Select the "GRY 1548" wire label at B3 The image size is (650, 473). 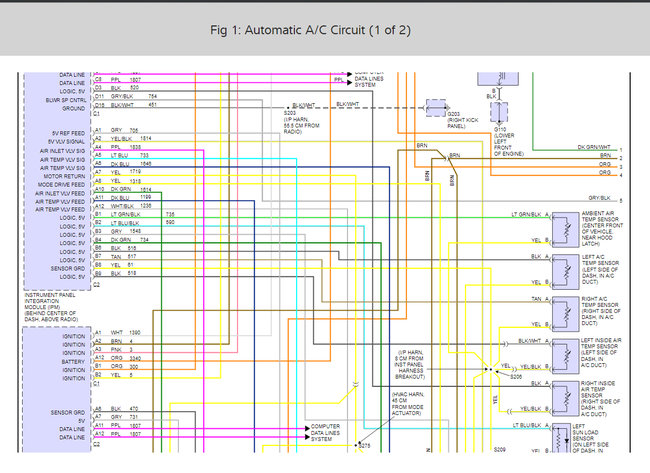click(126, 231)
